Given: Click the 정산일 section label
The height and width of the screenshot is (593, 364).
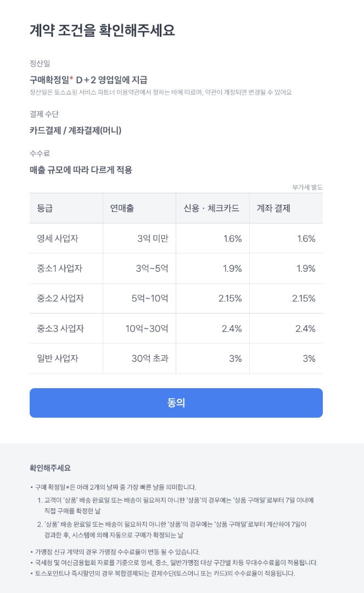Looking at the screenshot, I should (40, 63).
